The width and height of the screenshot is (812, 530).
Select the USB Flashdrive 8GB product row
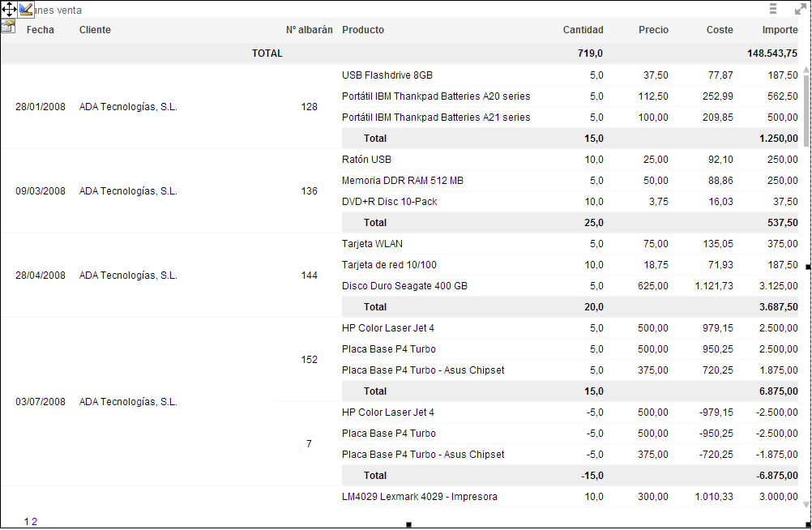pos(387,75)
